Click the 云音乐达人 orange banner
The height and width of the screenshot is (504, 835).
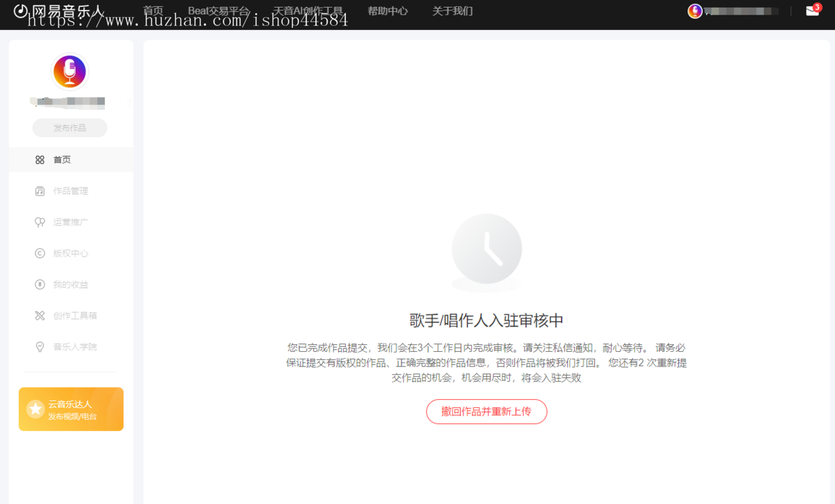point(71,409)
